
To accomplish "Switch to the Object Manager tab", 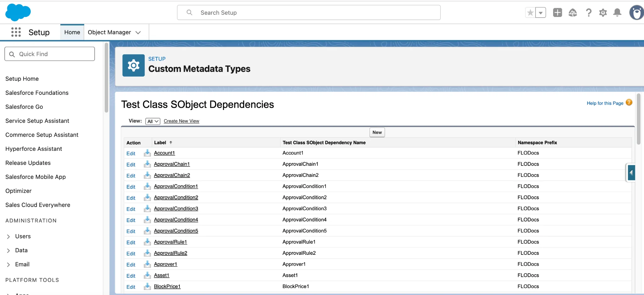I will (x=109, y=32).
